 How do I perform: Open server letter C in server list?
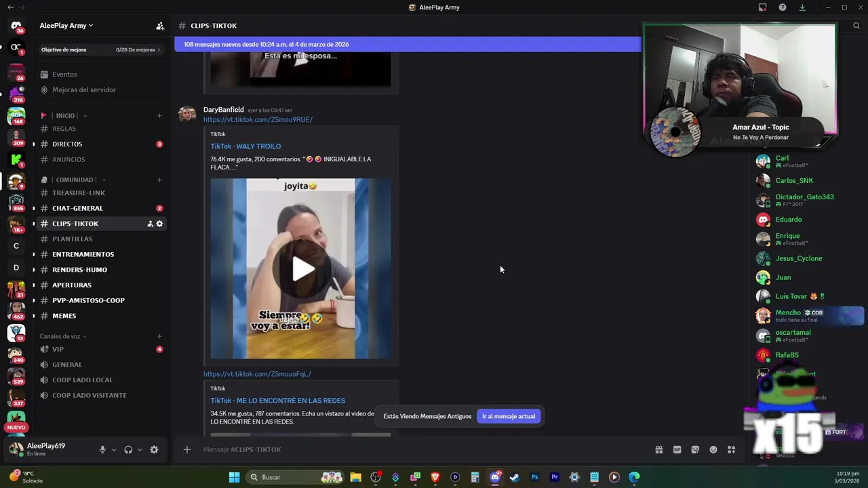coord(16,246)
